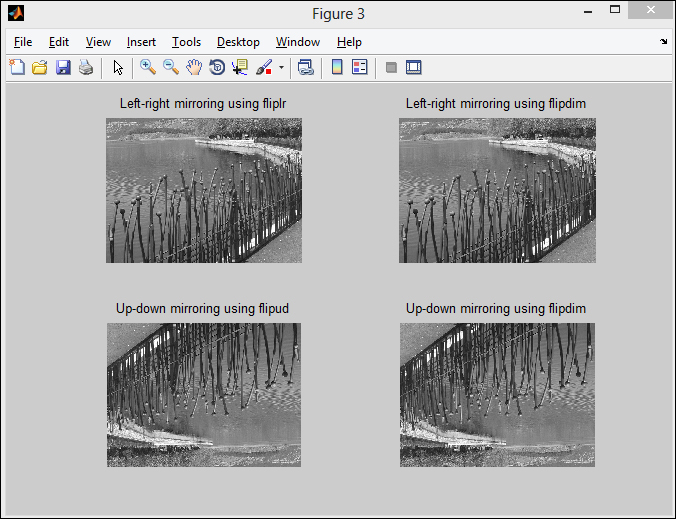The image size is (676, 519).
Task: Open the Tools menu
Action: pyautogui.click(x=186, y=42)
